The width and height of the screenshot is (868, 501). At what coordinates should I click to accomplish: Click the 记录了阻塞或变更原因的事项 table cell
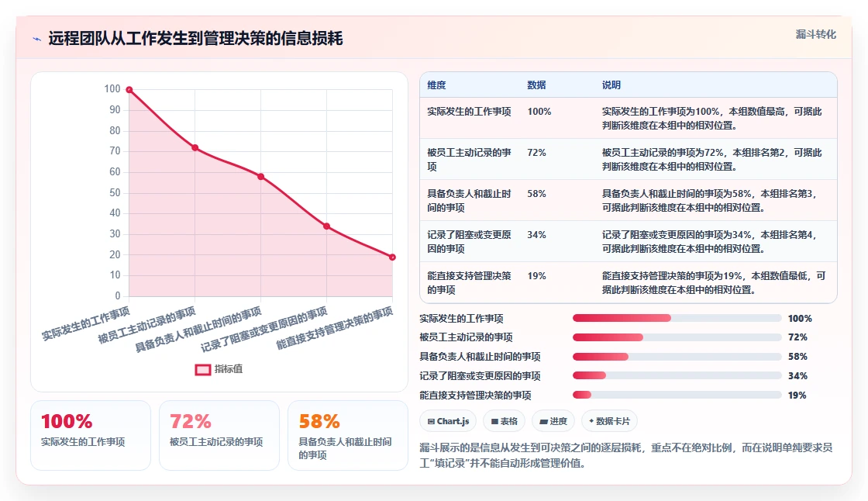[469, 241]
